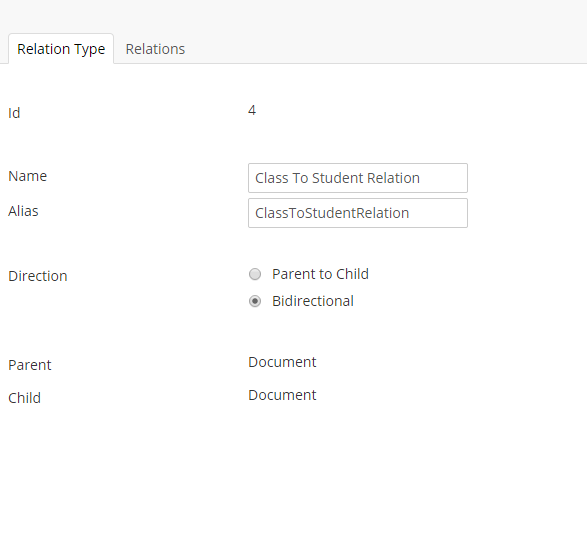Select the Parent to Child radio button
587x539 pixels.
[x=255, y=274]
